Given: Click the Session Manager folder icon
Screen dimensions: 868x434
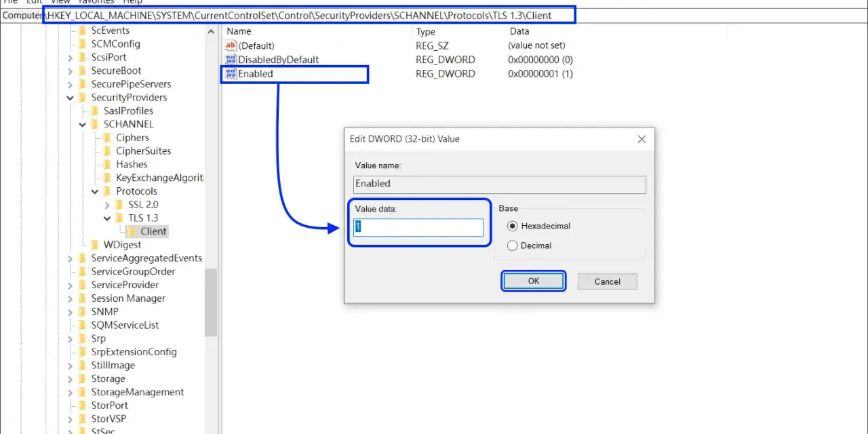Looking at the screenshot, I should point(83,298).
